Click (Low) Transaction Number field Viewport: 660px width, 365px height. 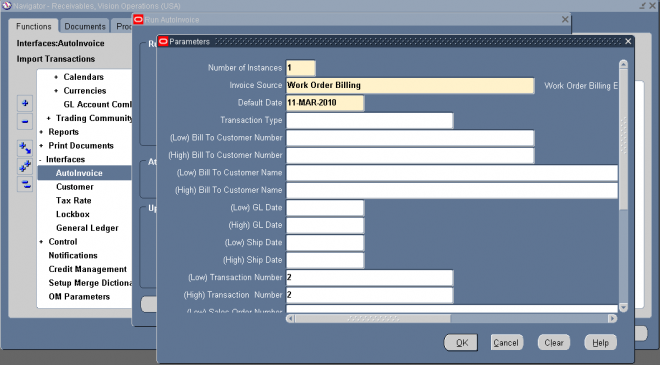coord(370,278)
